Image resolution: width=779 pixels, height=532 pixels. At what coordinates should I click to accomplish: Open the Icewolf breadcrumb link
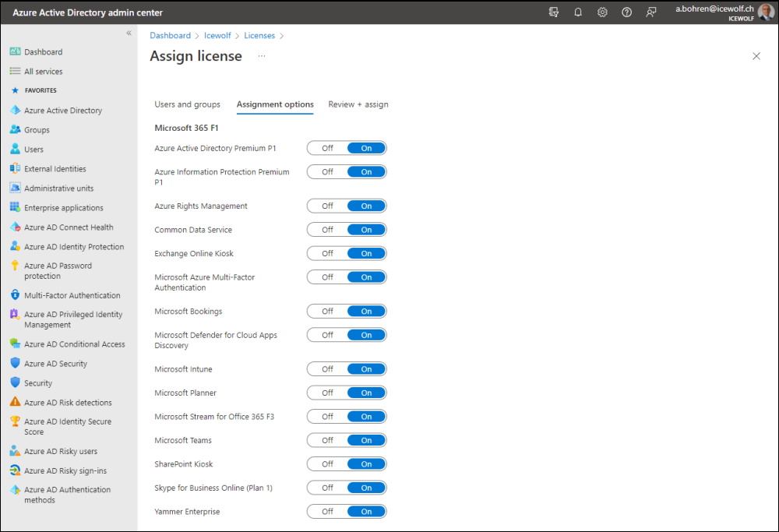pyautogui.click(x=217, y=35)
